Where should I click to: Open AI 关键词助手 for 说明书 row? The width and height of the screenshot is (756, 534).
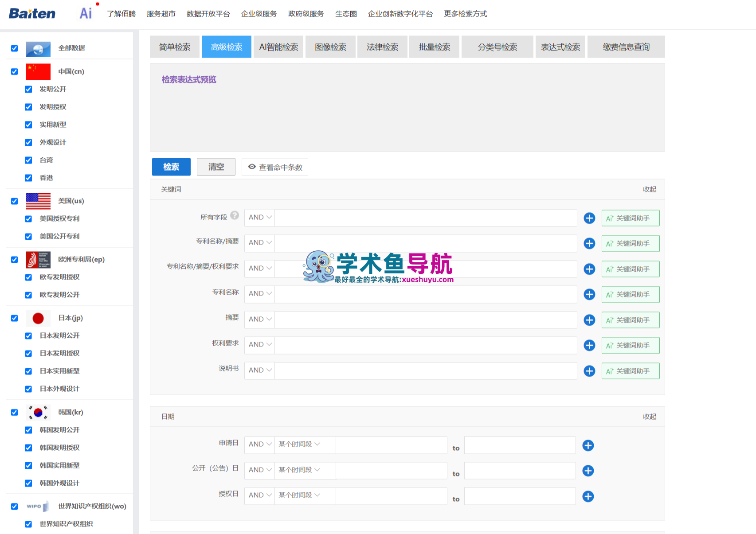(631, 371)
